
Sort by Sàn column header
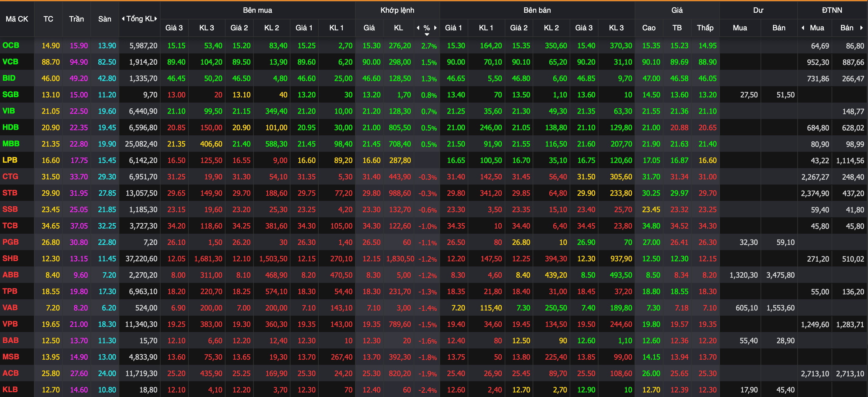pyautogui.click(x=105, y=19)
